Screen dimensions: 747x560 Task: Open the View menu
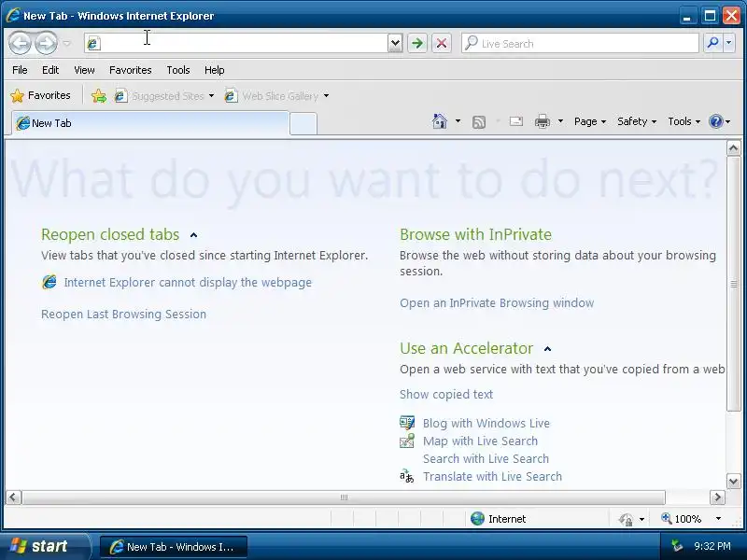84,70
